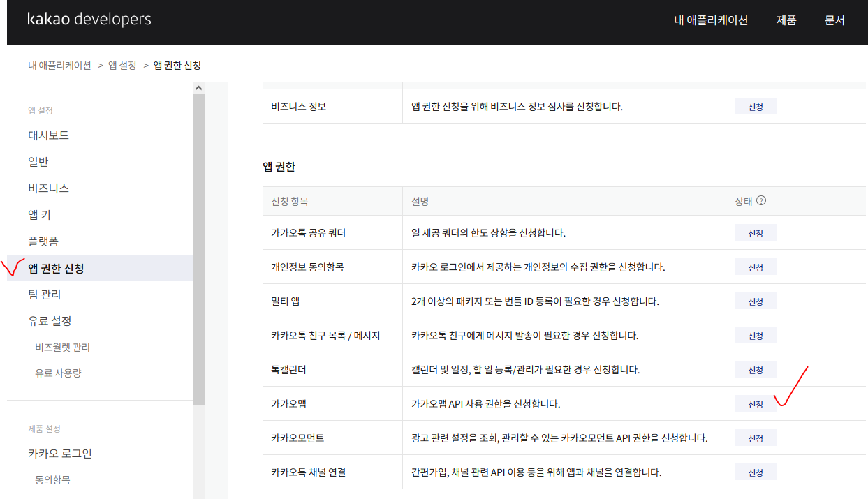868x499 pixels.
Task: Click the kakao developers logo
Action: click(x=89, y=20)
